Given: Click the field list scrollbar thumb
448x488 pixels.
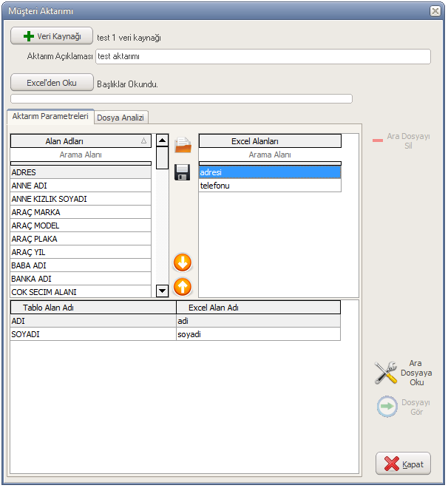Looking at the screenshot, I should (162, 158).
